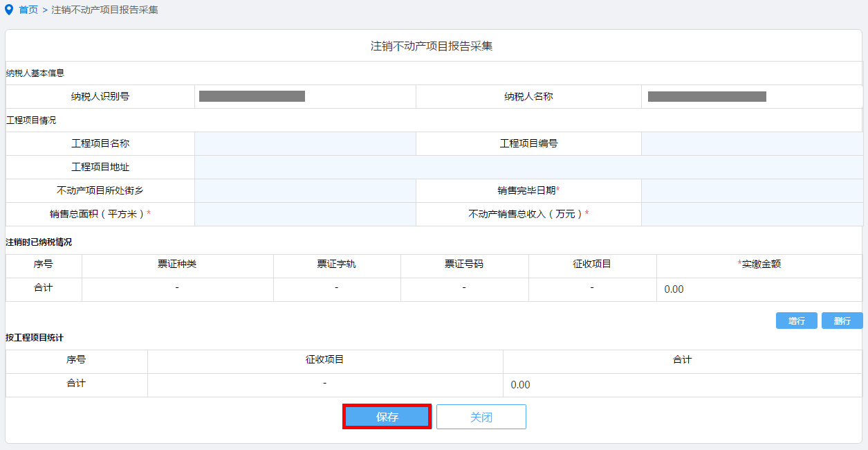Image resolution: width=868 pixels, height=450 pixels.
Task: Click the 纳税人识别号 value field
Action: tap(305, 97)
